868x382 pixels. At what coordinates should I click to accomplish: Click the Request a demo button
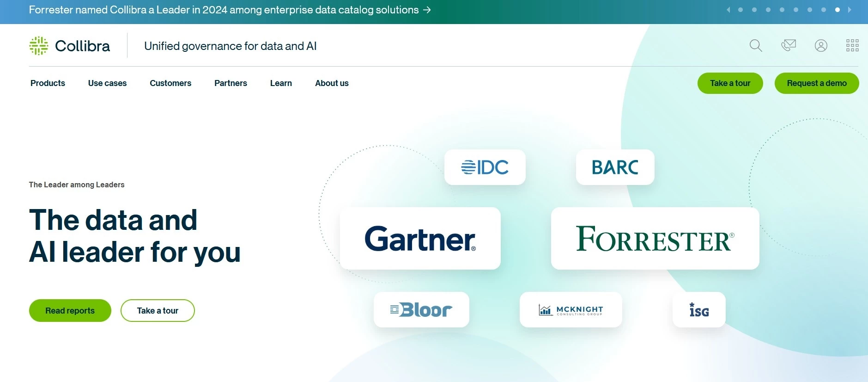[x=817, y=83]
